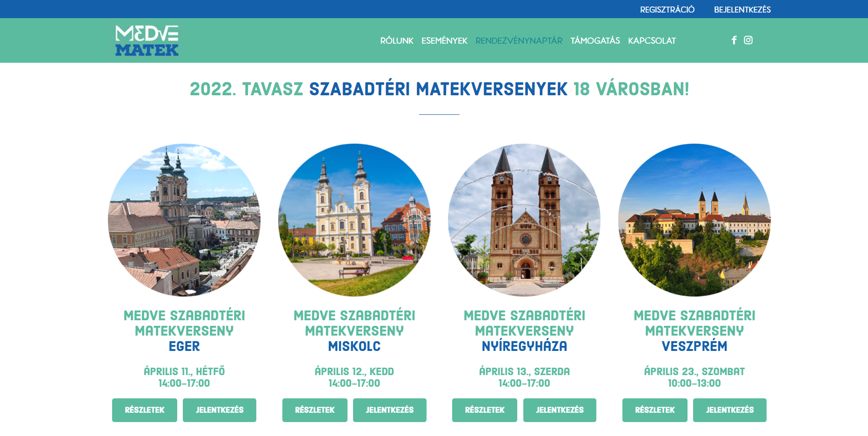Screen dimensions: 868x436
Task: Click the Medve Matek logo
Action: [x=147, y=41]
